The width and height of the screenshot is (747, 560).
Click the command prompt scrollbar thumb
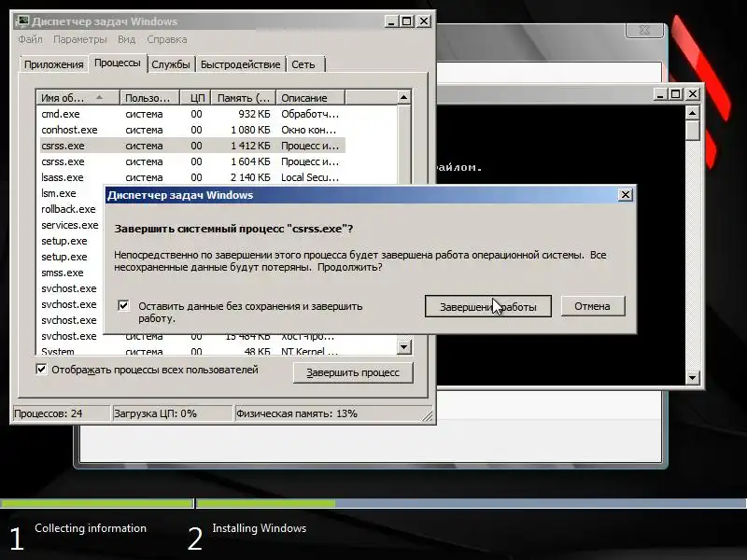[x=692, y=131]
